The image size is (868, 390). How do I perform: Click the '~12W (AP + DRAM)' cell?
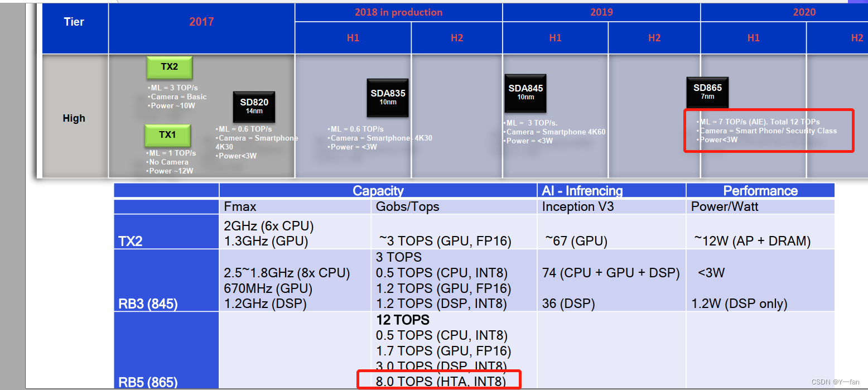[x=752, y=241]
